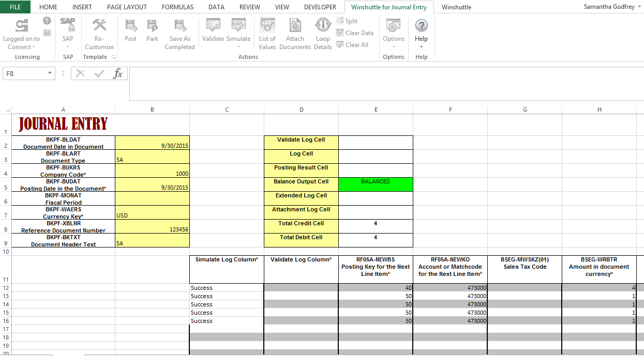Click the Insert Function fx icon
Image resolution: width=644 pixels, height=356 pixels.
[118, 73]
